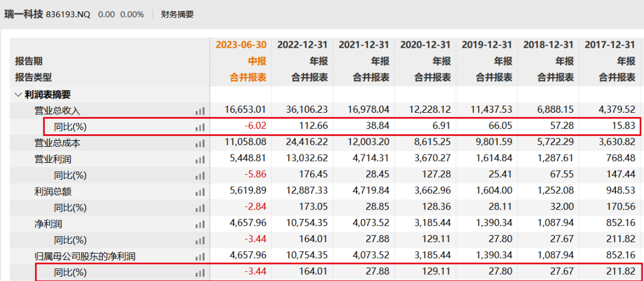Viewport: 644px width, 281px height.
Task: Open the chart icon for 营业总成本 row
Action: (x=200, y=143)
